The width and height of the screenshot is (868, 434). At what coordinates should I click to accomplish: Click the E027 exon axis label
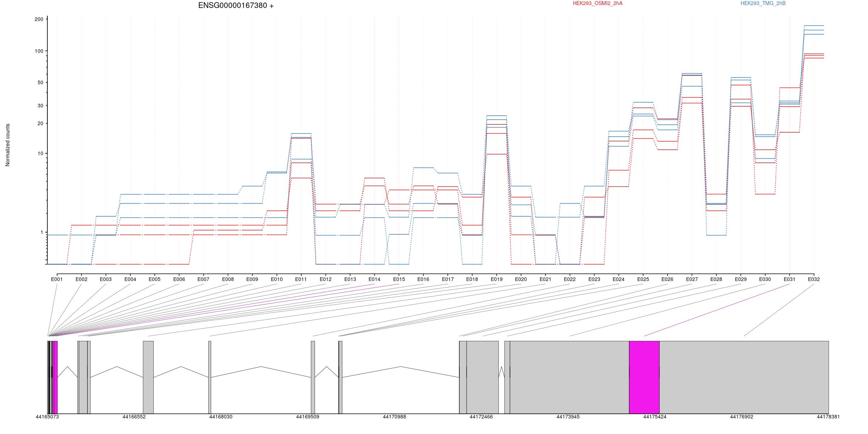(692, 279)
